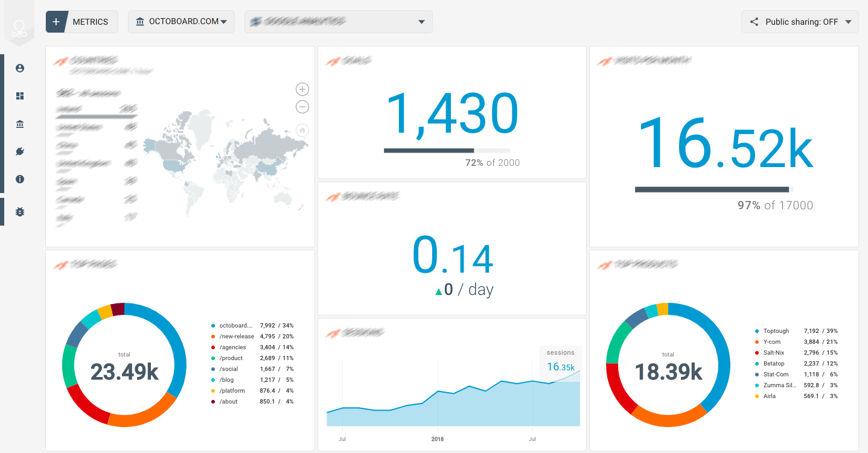
Task: Toggle the Toptough legend item
Action: click(x=776, y=331)
